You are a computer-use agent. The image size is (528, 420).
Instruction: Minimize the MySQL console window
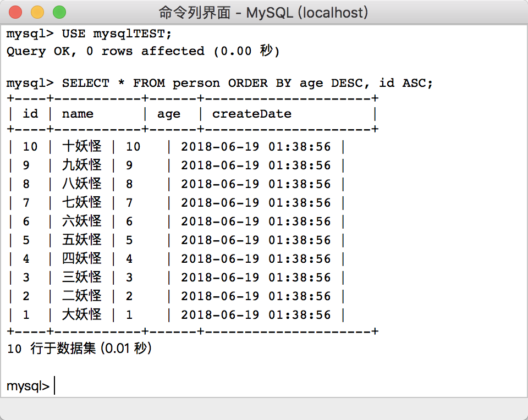(x=37, y=12)
